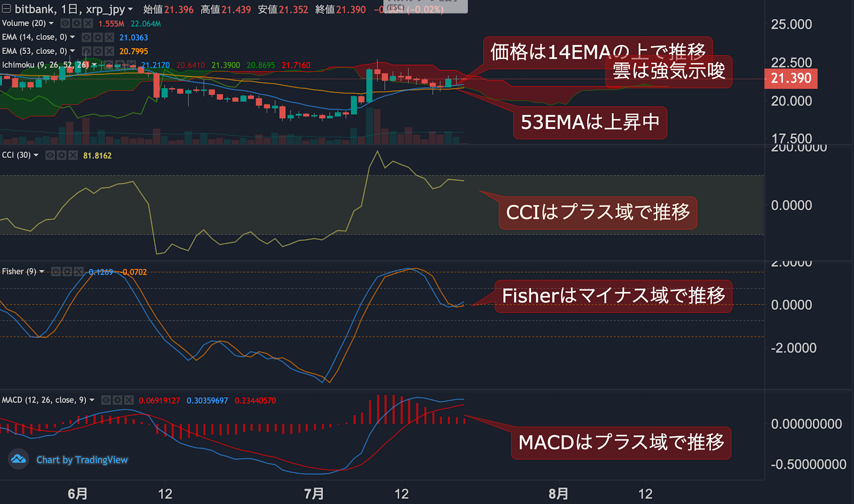The width and height of the screenshot is (854, 504).
Task: Hide the Volume (20) indicator via eye icon
Action: tap(65, 23)
